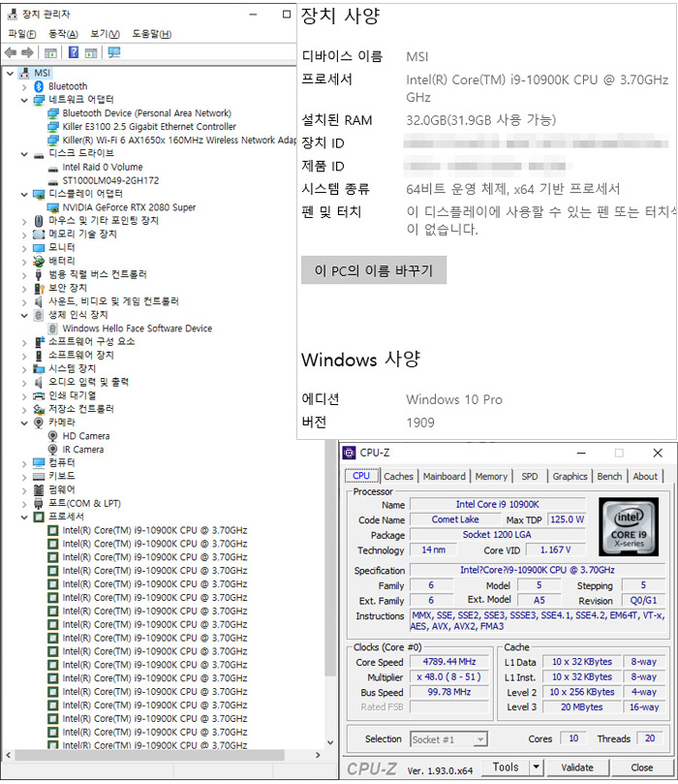Click the Specification field in CPU-Z
This screenshot has width=678, height=784.
pos(538,570)
